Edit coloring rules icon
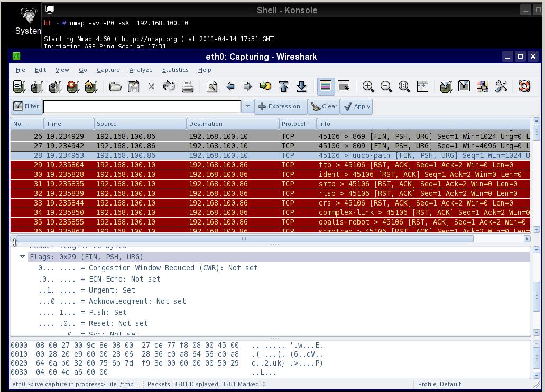This screenshot has width=545, height=392. click(x=483, y=87)
